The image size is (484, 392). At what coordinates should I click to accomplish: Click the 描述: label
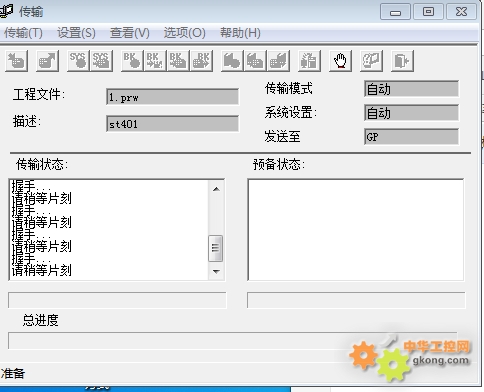tap(27, 121)
